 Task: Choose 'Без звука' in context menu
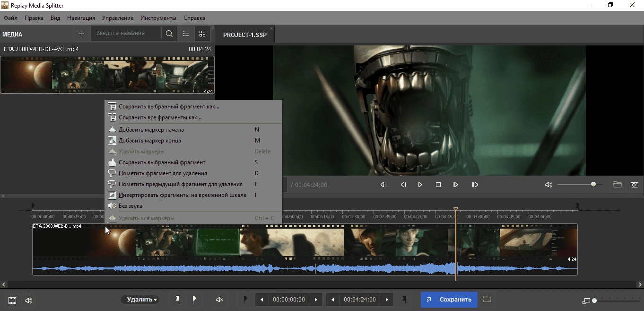tap(193, 206)
